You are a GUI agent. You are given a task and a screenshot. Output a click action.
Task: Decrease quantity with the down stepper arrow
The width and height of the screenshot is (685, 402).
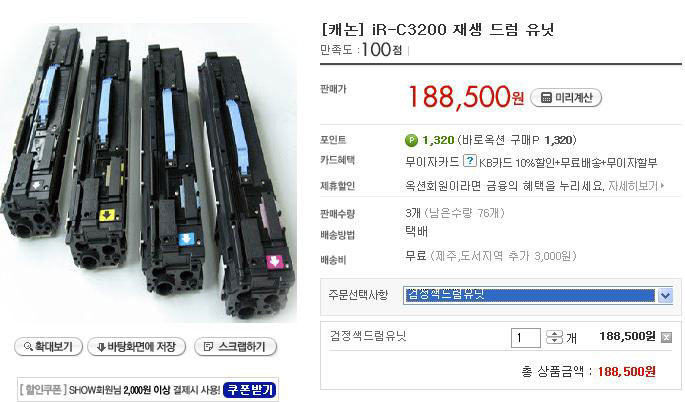[554, 341]
